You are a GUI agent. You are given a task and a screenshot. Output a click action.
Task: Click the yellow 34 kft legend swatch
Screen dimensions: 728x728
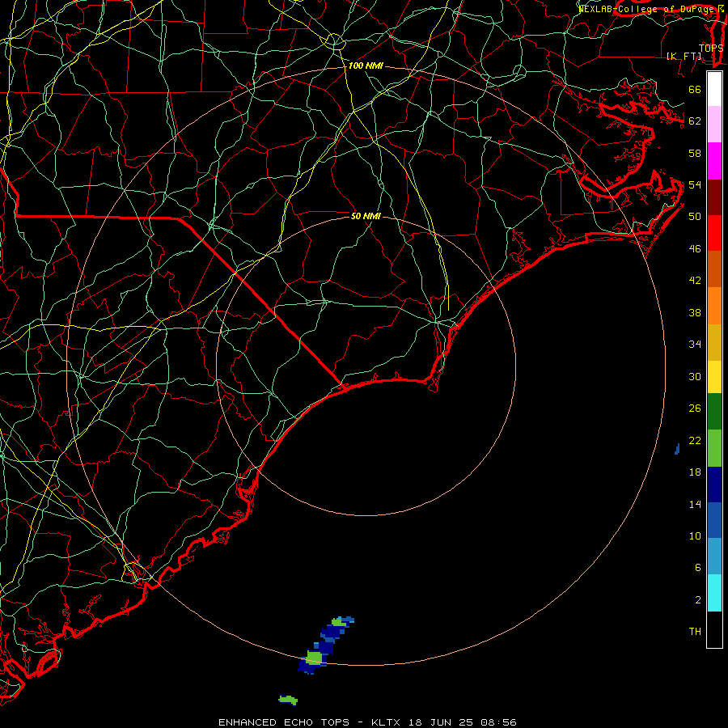click(x=714, y=376)
